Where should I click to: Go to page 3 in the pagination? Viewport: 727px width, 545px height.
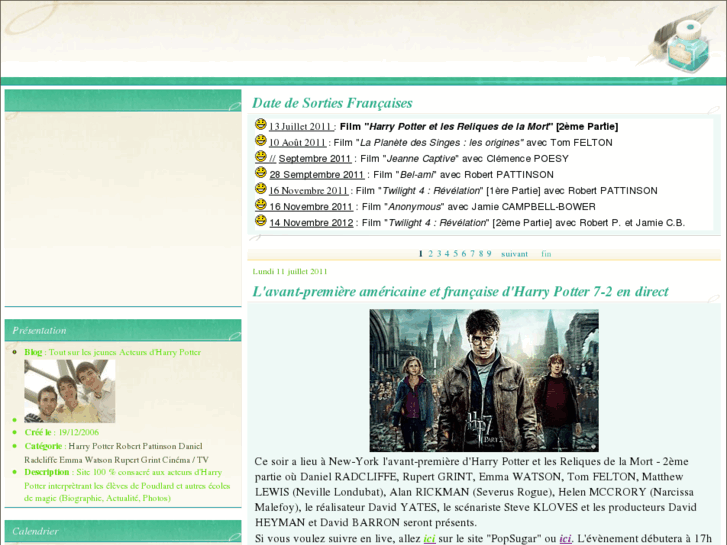tap(439, 254)
